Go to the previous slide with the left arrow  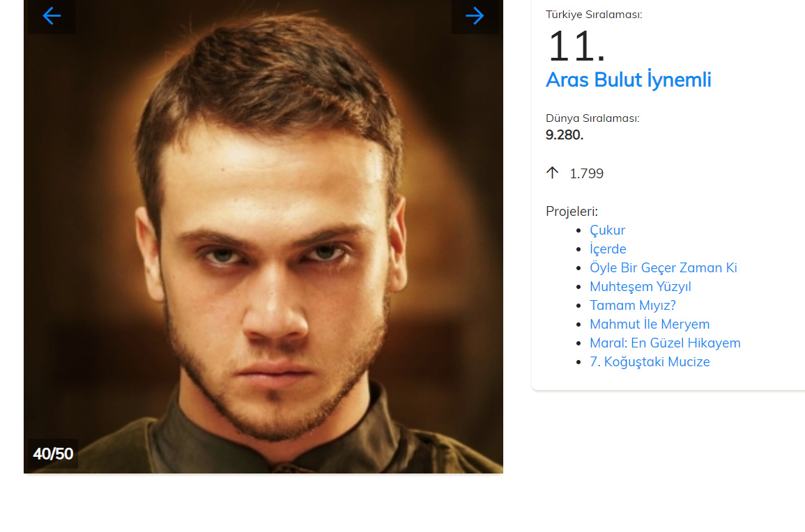point(52,16)
